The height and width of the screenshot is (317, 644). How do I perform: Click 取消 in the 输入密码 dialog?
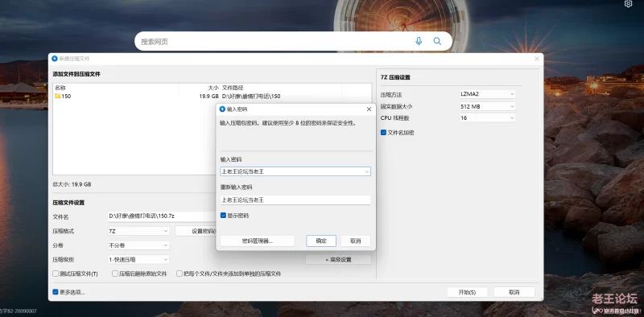[x=356, y=241]
